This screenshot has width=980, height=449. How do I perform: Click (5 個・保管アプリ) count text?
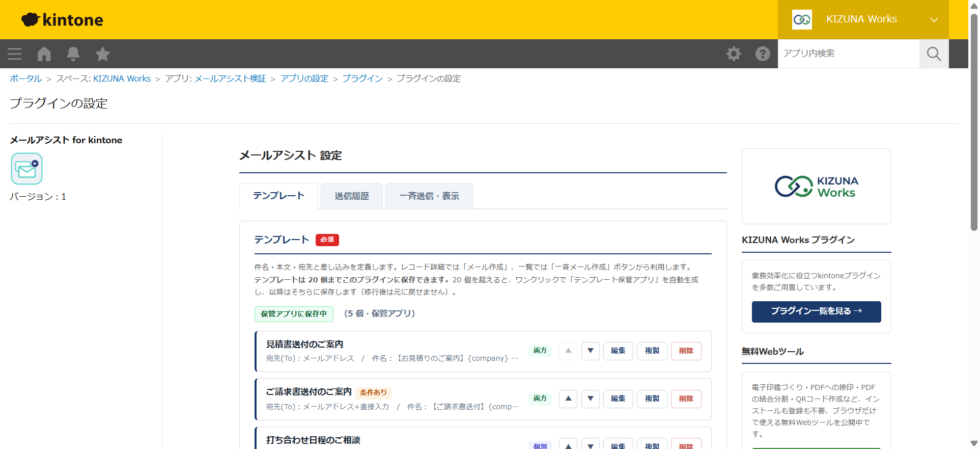(379, 313)
